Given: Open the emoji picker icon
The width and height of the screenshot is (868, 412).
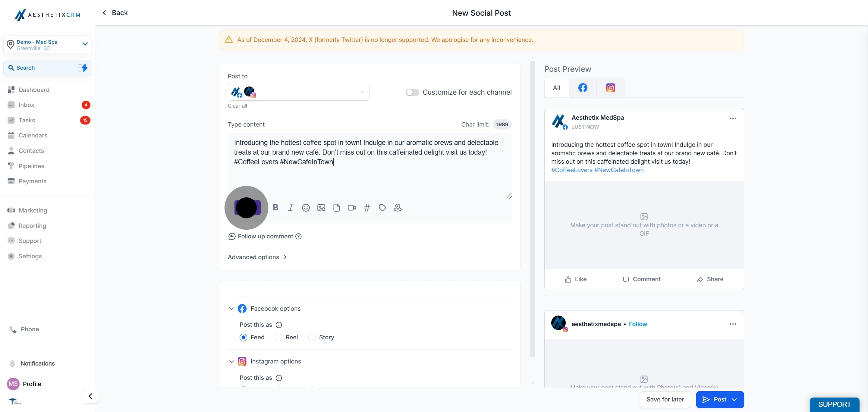Looking at the screenshot, I should (306, 208).
